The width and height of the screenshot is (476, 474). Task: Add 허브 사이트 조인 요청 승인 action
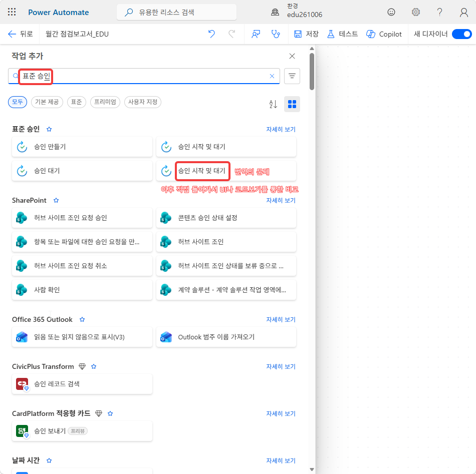(x=82, y=218)
